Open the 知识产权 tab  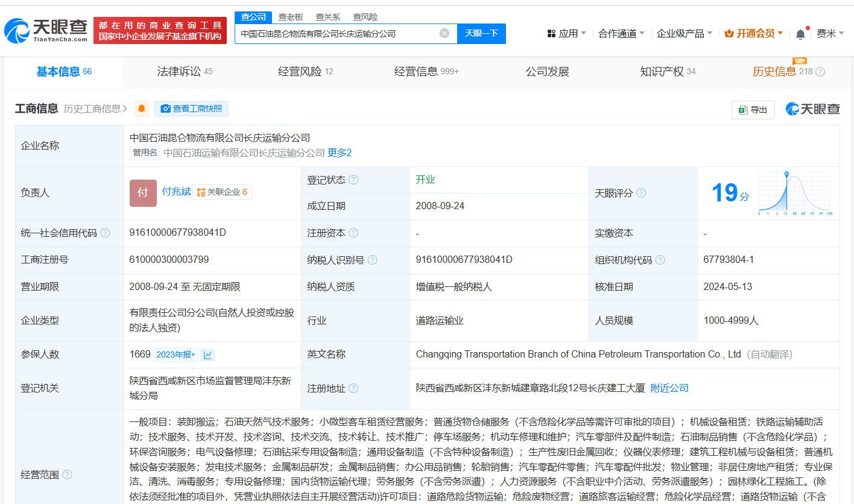(x=668, y=72)
